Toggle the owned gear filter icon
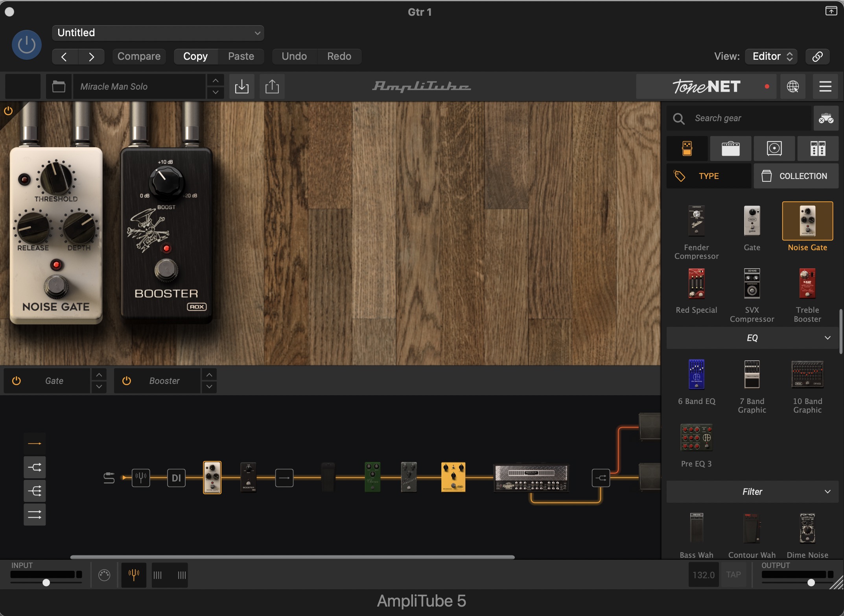The height and width of the screenshot is (616, 844). (x=826, y=118)
